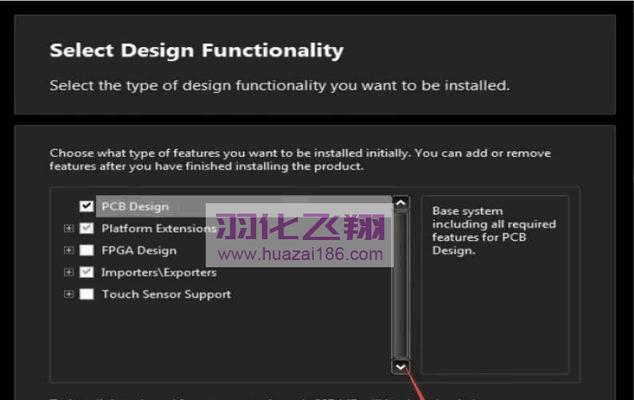Click the feature list vertical scrollbar track

click(x=401, y=285)
